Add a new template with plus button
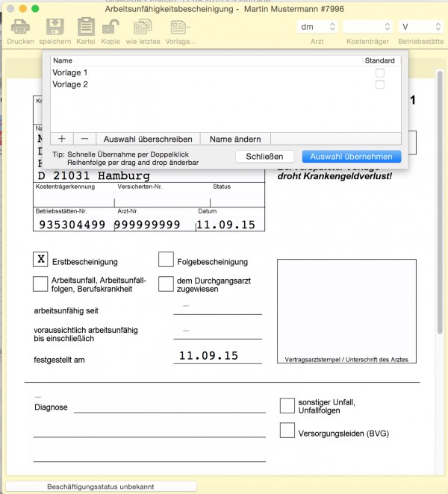Viewport: 448px width, 494px height. (62, 139)
